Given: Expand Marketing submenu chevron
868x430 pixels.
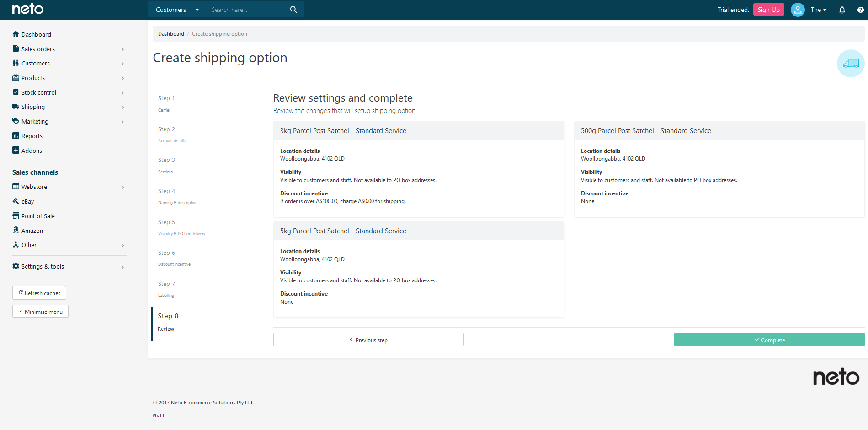Looking at the screenshot, I should pyautogui.click(x=122, y=122).
